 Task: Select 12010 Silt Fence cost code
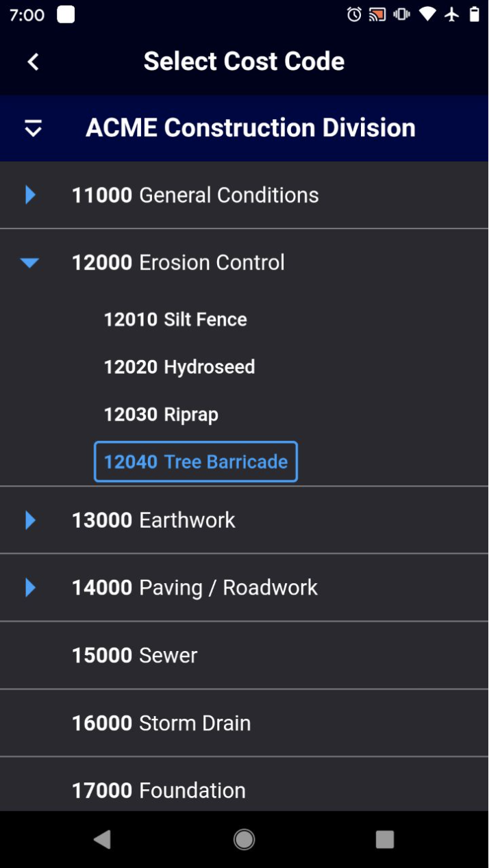click(x=175, y=320)
